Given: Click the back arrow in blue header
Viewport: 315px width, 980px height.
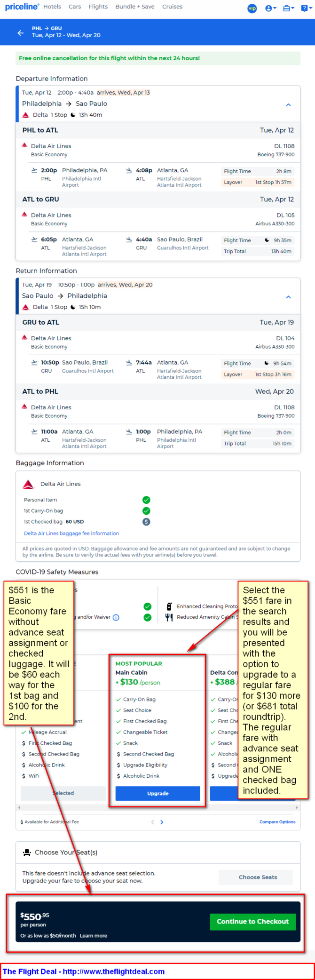Looking at the screenshot, I should click(x=20, y=32).
